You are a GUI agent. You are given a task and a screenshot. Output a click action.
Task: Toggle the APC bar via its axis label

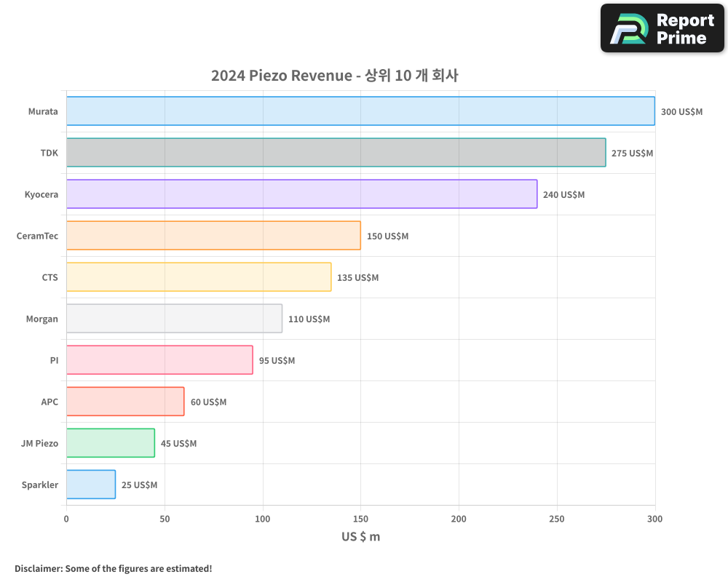tap(51, 402)
